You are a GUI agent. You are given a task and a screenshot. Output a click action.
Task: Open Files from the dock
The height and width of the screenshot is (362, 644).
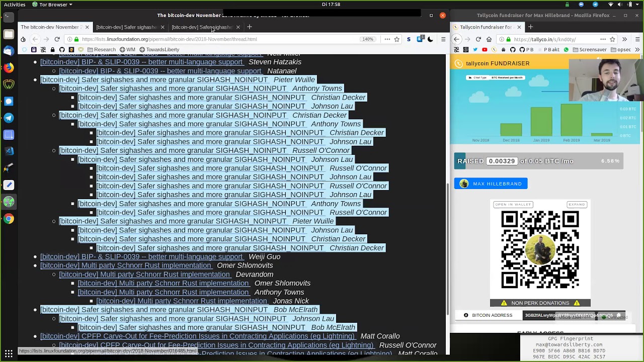click(9, 34)
